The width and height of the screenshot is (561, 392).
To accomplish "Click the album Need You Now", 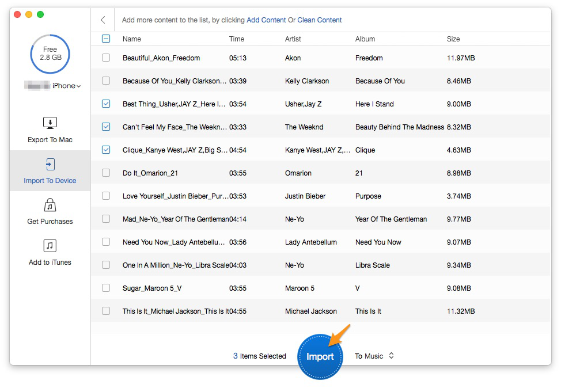I will (378, 242).
